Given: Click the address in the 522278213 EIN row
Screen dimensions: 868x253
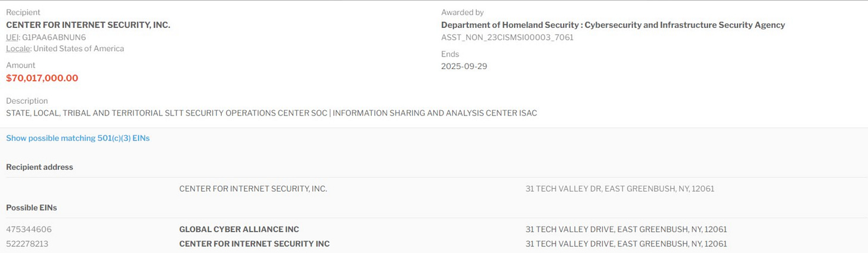Looking at the screenshot, I should 626,243.
